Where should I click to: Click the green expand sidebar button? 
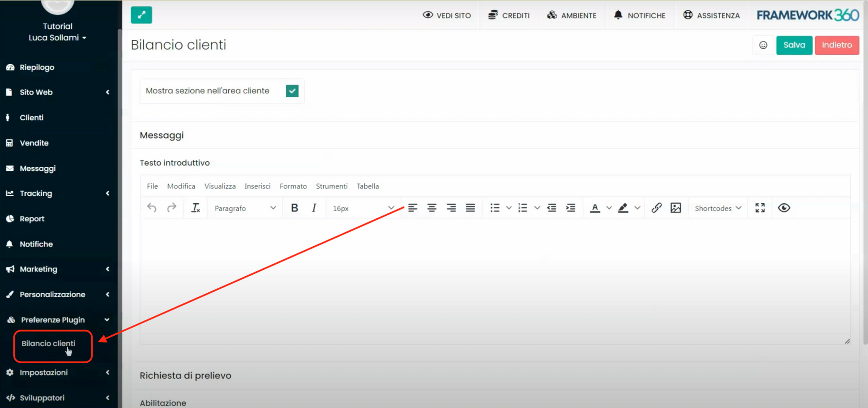point(142,15)
